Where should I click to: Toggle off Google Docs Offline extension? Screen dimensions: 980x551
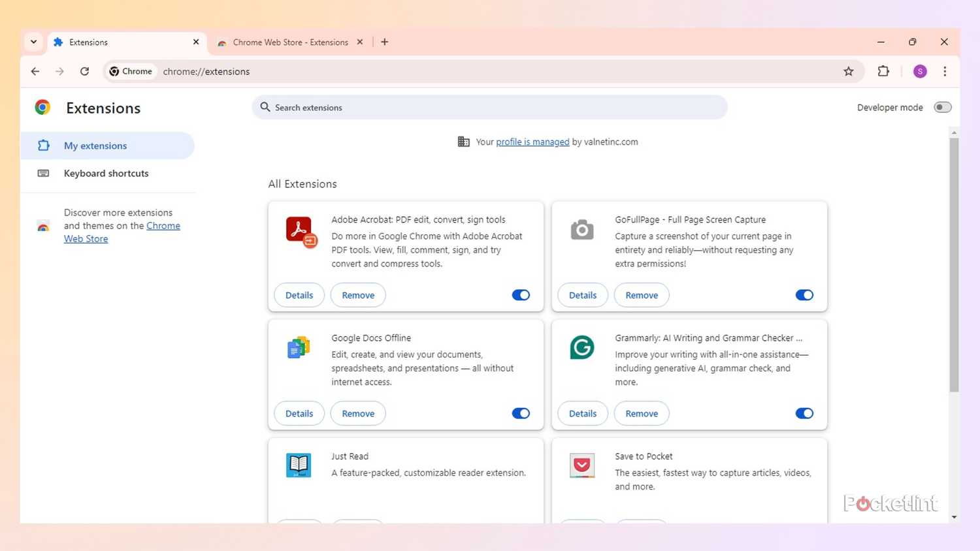click(x=521, y=413)
